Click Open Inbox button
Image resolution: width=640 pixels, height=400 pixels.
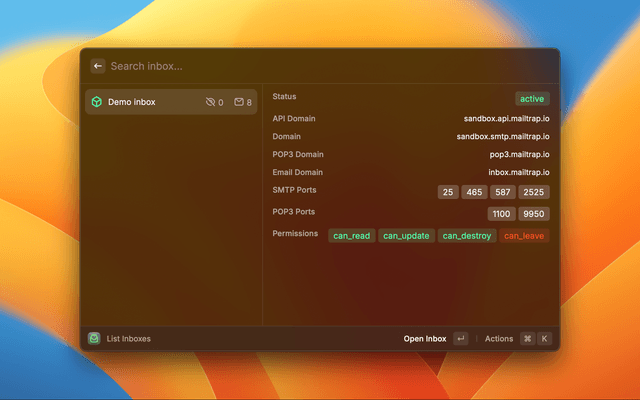pos(425,338)
